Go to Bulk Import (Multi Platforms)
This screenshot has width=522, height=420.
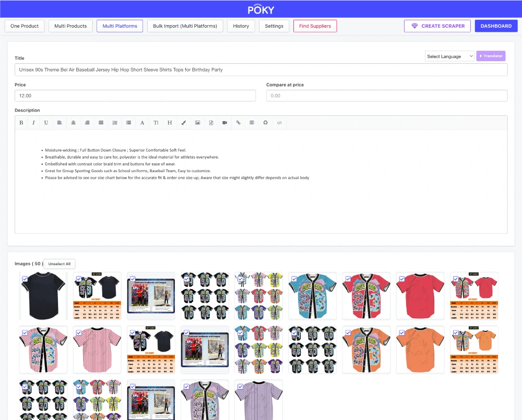tap(185, 26)
